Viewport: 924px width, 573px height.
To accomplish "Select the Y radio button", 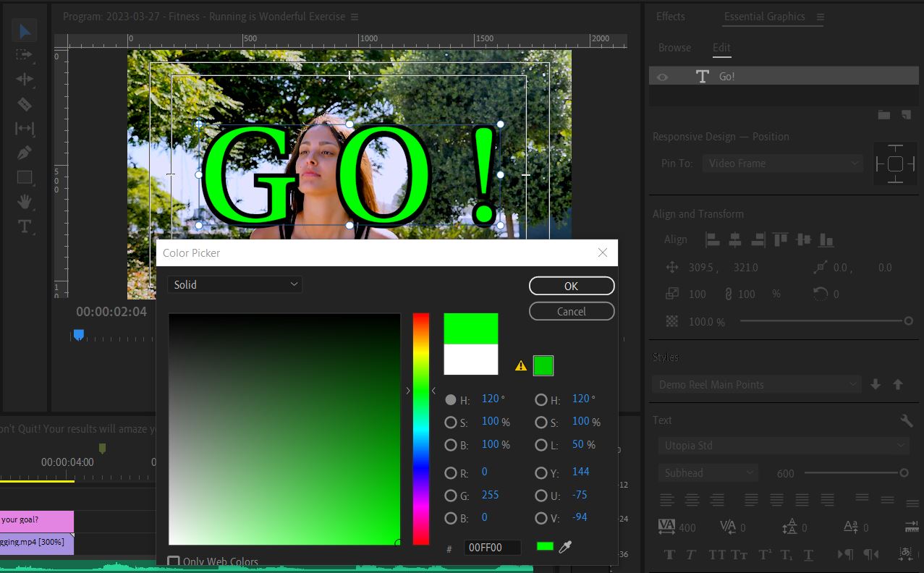I will coord(541,473).
